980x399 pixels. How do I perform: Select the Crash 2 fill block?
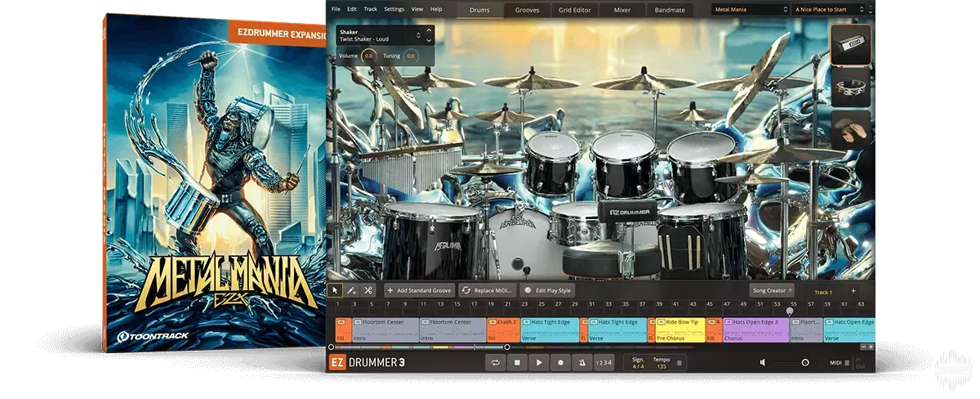[x=503, y=330]
